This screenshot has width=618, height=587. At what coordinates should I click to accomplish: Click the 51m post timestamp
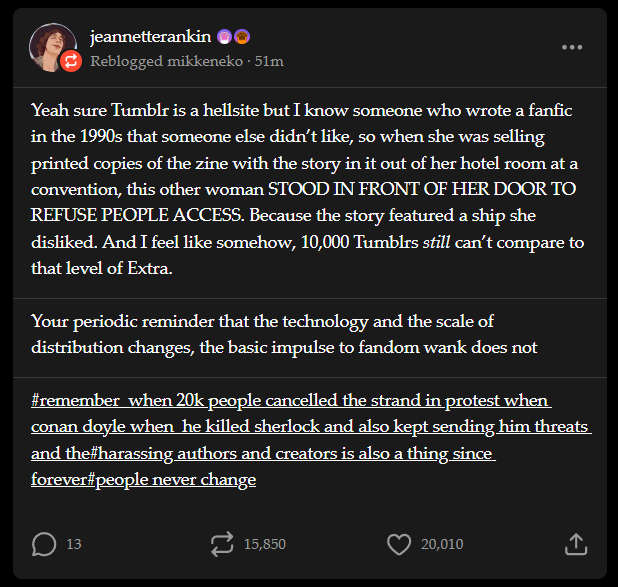point(270,61)
